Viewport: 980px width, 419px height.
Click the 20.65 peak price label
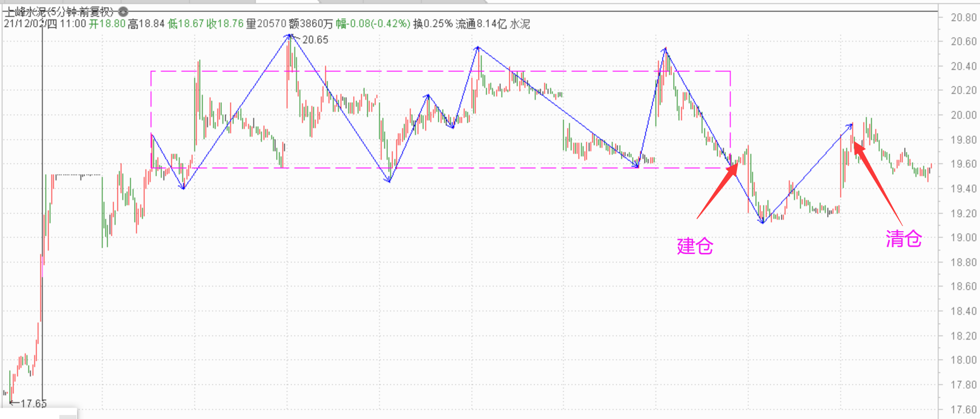click(x=315, y=40)
